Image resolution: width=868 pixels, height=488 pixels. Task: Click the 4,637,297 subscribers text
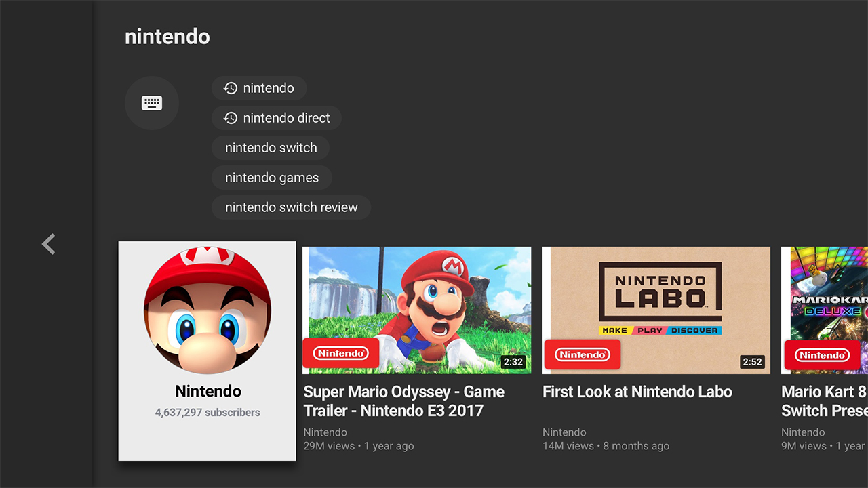(x=208, y=412)
